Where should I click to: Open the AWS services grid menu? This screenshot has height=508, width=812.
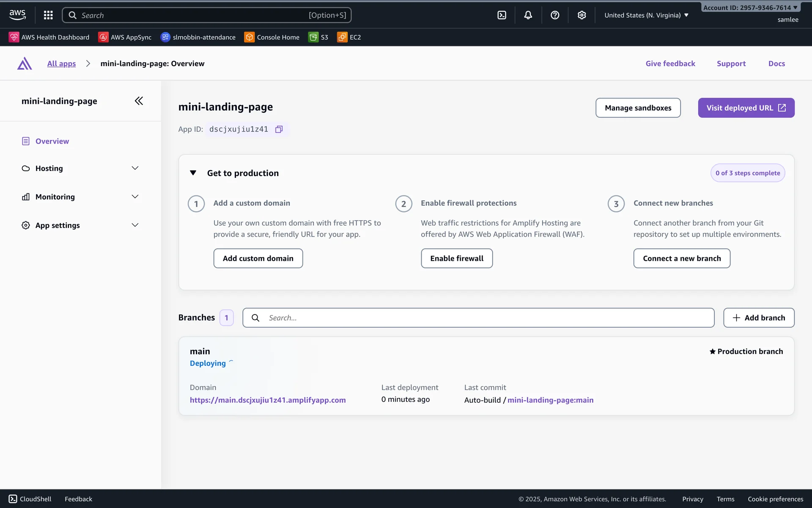48,15
